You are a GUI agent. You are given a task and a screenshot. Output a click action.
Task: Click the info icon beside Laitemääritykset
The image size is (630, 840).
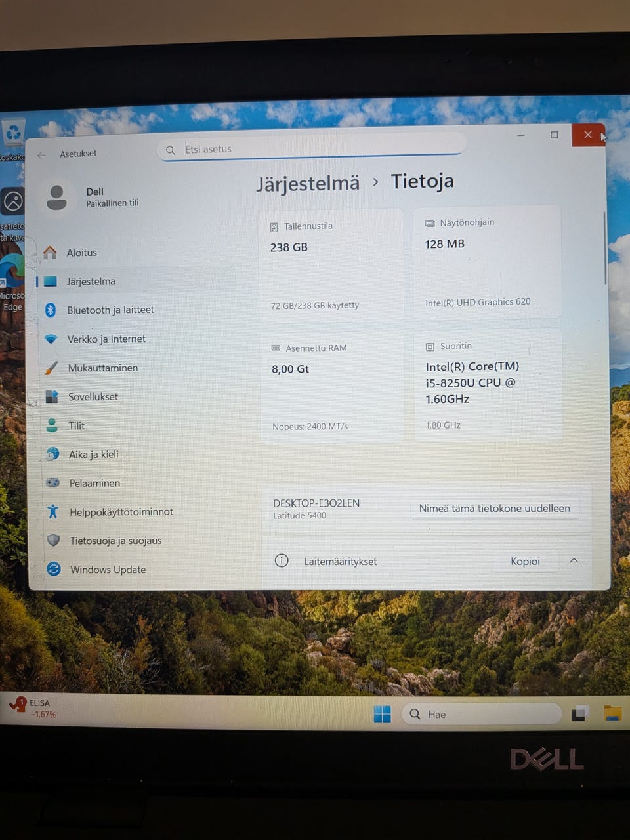[x=282, y=560]
